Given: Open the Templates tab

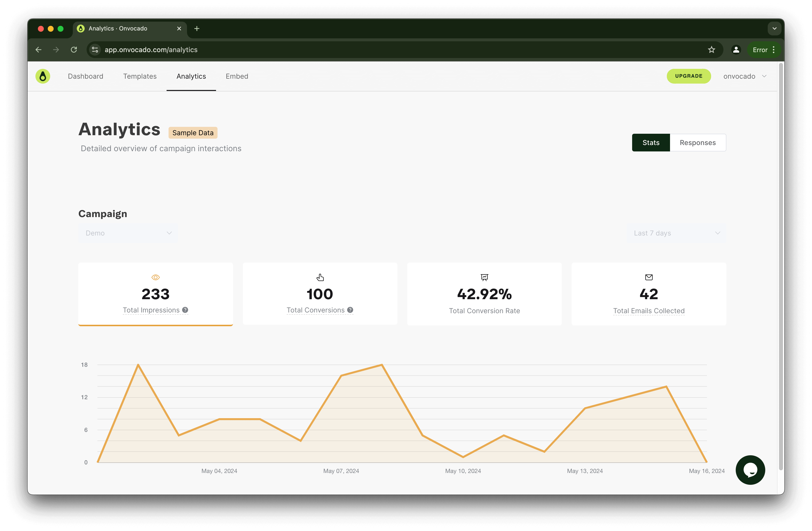Looking at the screenshot, I should [x=140, y=76].
